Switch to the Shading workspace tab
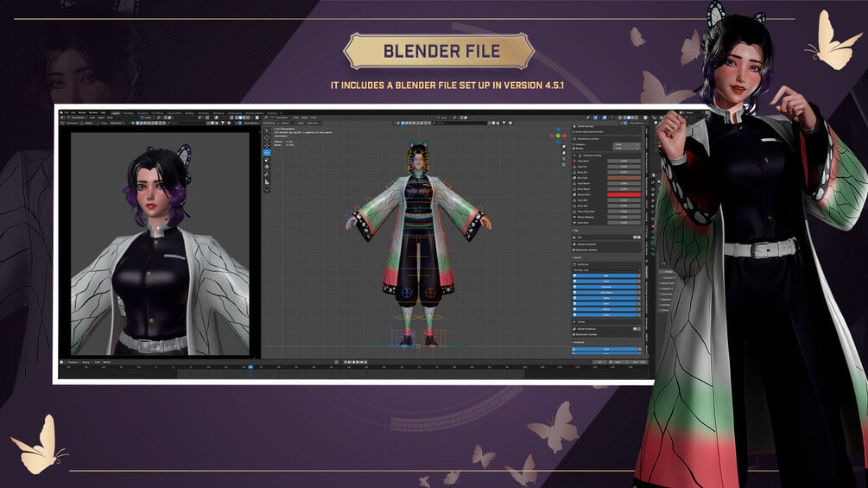This screenshot has height=488, width=868. pos(189,113)
